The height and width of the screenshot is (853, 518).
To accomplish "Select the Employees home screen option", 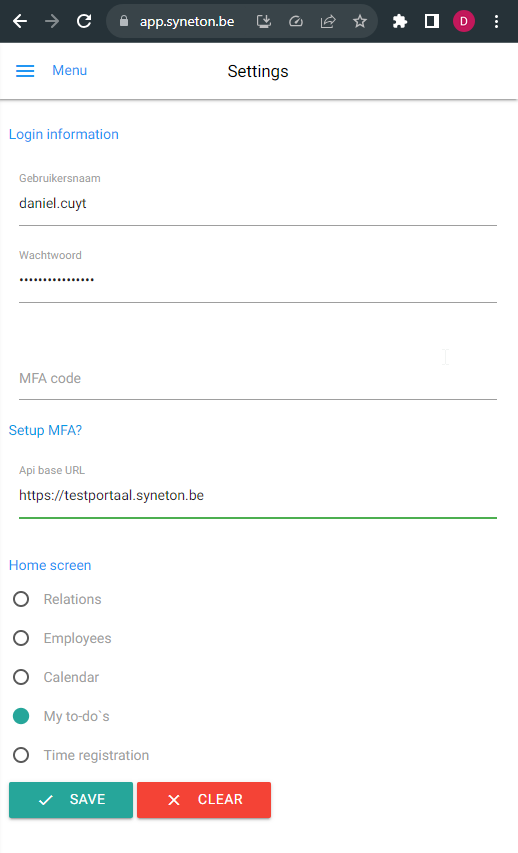I will [21, 638].
